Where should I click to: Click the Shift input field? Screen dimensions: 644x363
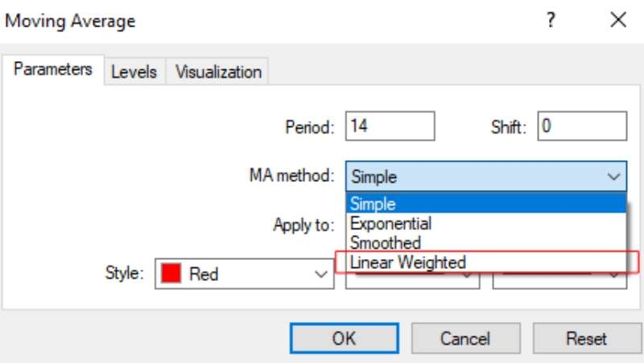[x=582, y=126]
